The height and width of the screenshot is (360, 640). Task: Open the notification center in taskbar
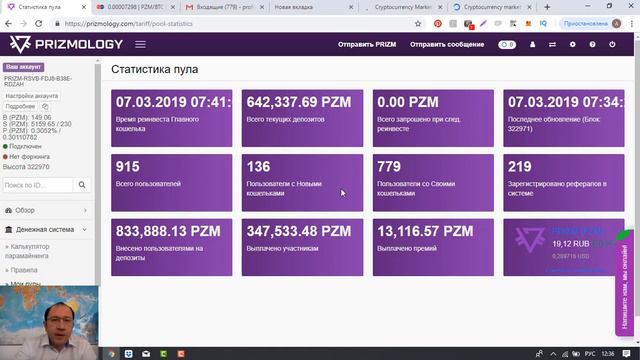point(627,354)
